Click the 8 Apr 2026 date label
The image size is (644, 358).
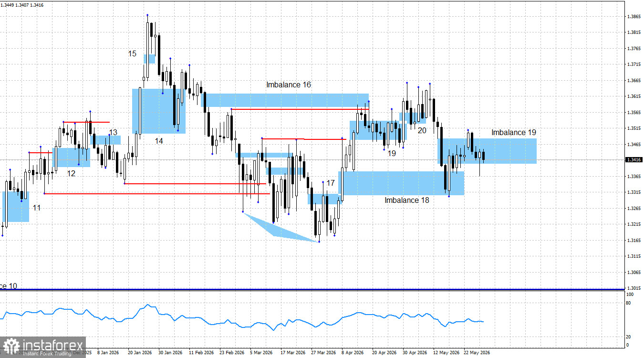353,353
